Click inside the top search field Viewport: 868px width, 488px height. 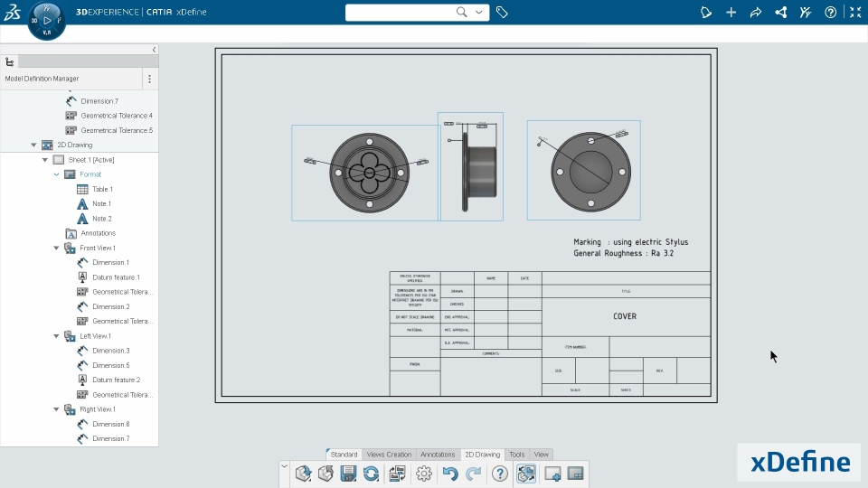(x=401, y=12)
